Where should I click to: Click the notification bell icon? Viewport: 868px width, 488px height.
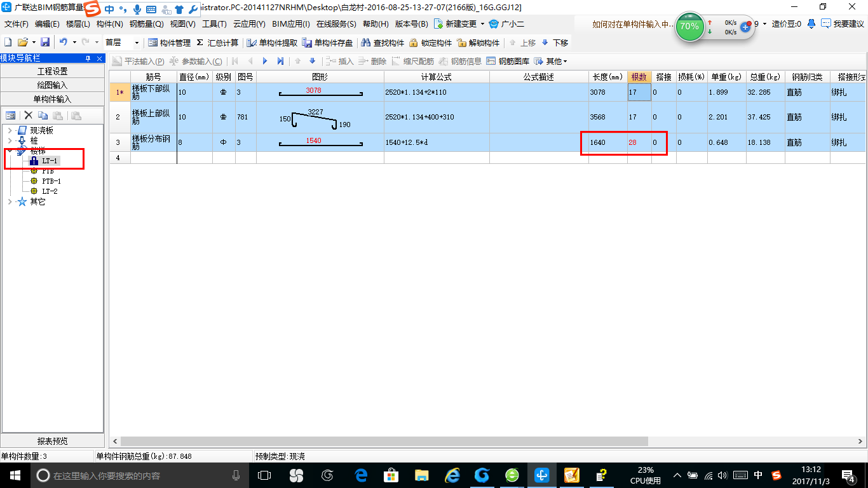tap(811, 24)
